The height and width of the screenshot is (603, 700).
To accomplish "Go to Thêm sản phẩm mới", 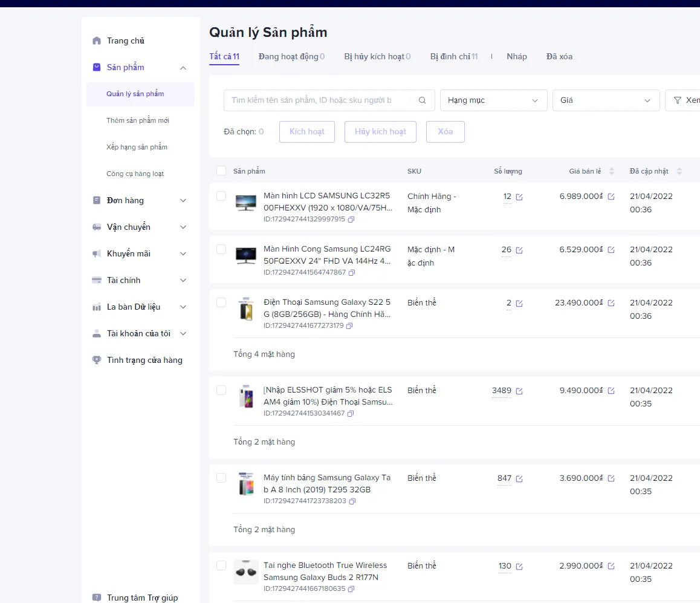I will (137, 120).
